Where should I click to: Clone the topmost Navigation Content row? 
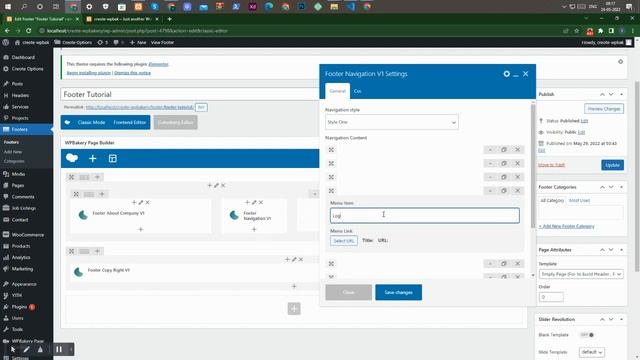click(x=504, y=150)
